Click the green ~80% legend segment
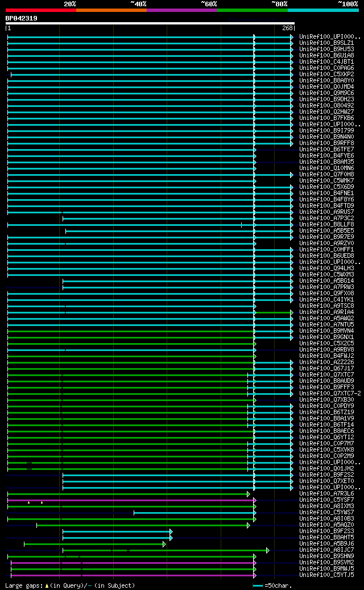Screen dimensions: 364x590 pyautogui.click(x=253, y=10)
